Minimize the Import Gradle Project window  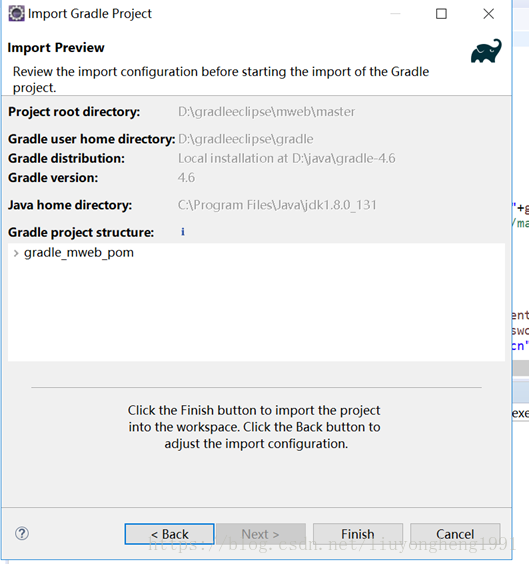point(395,14)
